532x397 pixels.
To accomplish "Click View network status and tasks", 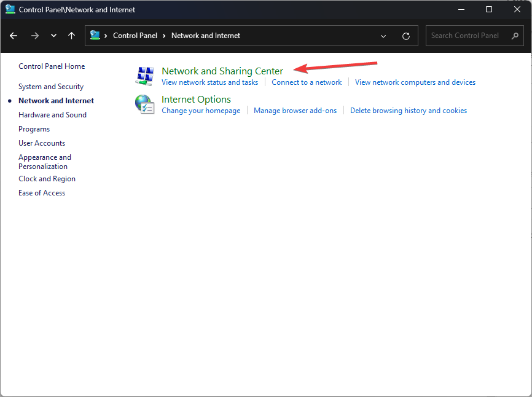I will click(209, 82).
